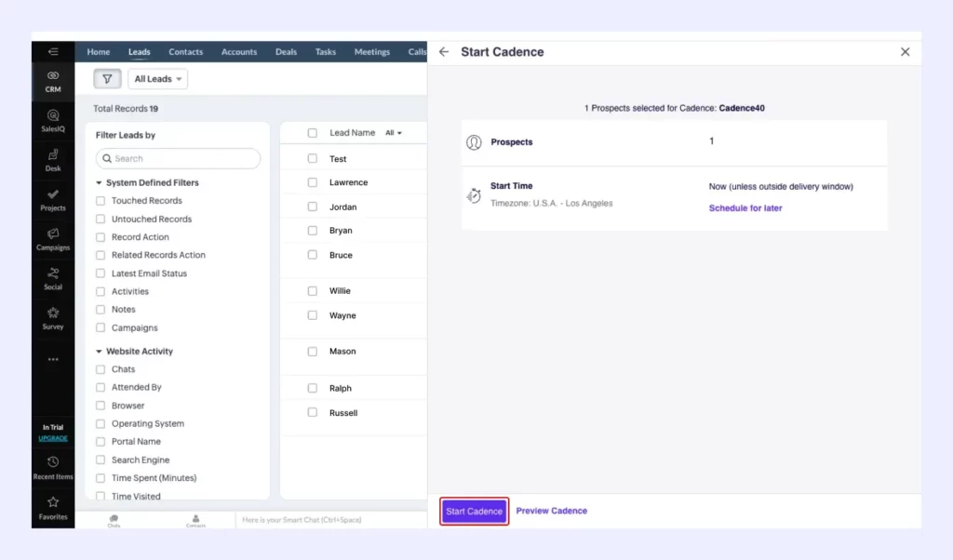Click the Lead Name column header

[x=352, y=132]
